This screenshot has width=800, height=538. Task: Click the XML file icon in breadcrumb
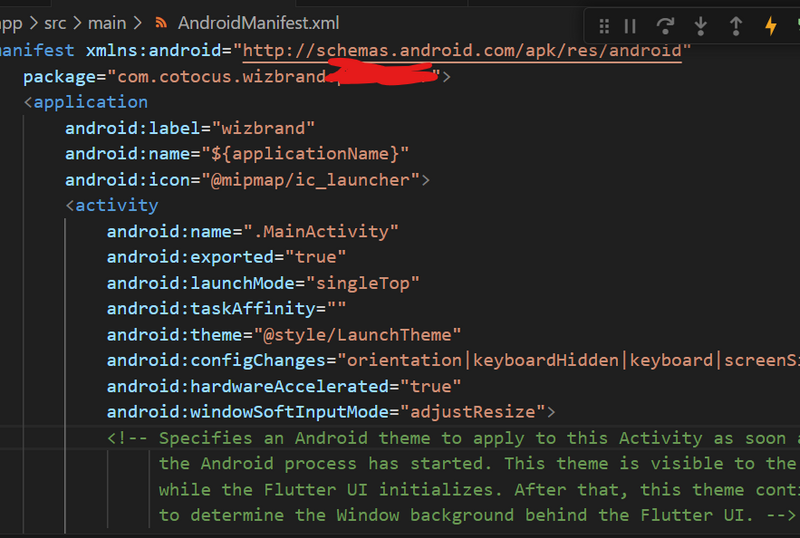[x=158, y=22]
